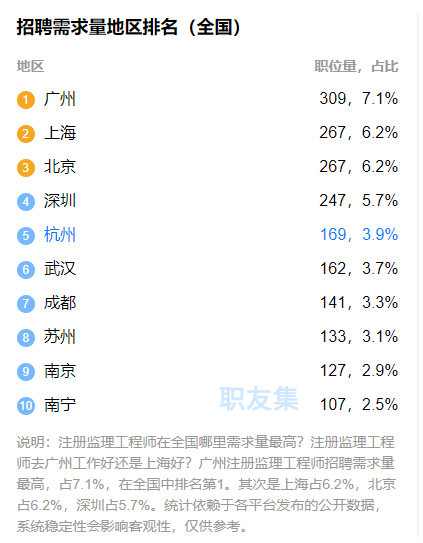423x543 pixels.
Task: Click the blue rank 4 badge
Action: [26, 202]
